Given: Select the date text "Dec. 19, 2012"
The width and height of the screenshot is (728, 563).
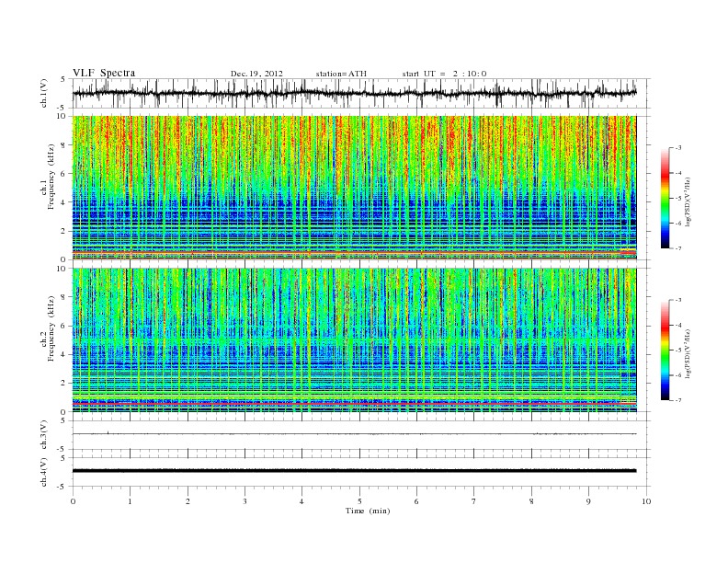Looking at the screenshot, I should 256,74.
